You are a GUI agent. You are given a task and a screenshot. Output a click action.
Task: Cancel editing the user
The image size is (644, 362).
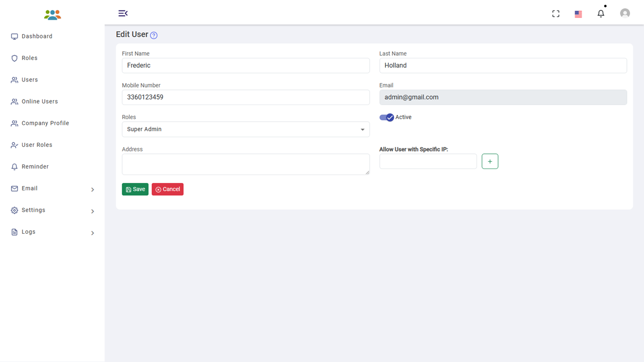point(168,189)
